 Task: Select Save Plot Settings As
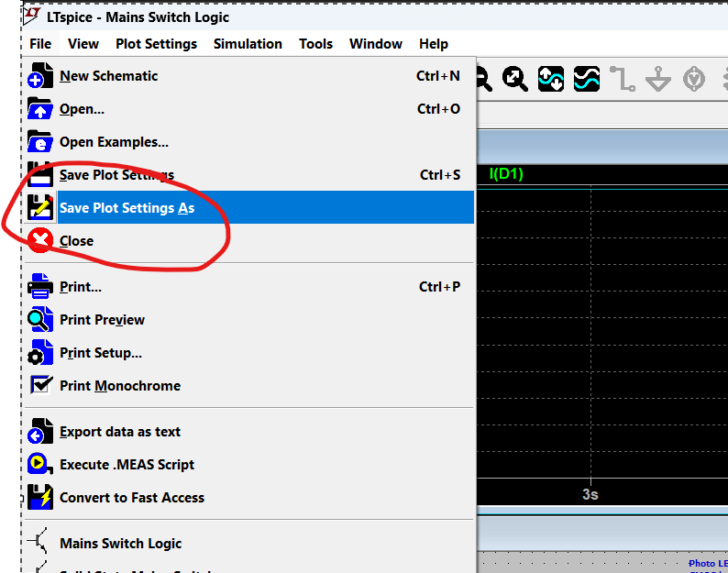point(249,207)
